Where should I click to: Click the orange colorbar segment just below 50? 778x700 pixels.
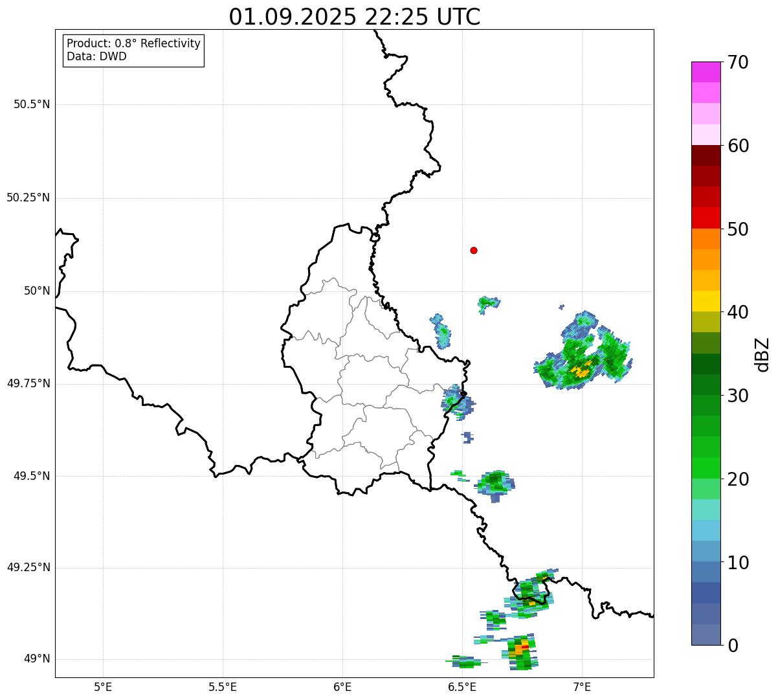[706, 239]
